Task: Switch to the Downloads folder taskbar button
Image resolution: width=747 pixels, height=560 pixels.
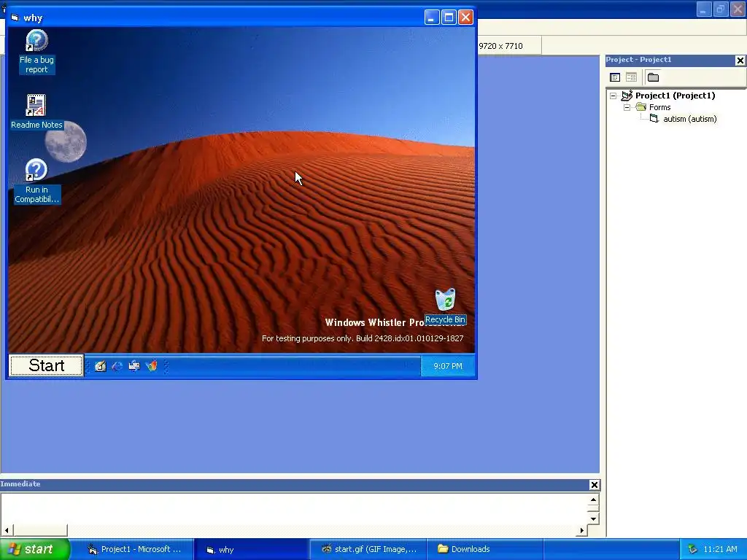Action: pyautogui.click(x=485, y=549)
